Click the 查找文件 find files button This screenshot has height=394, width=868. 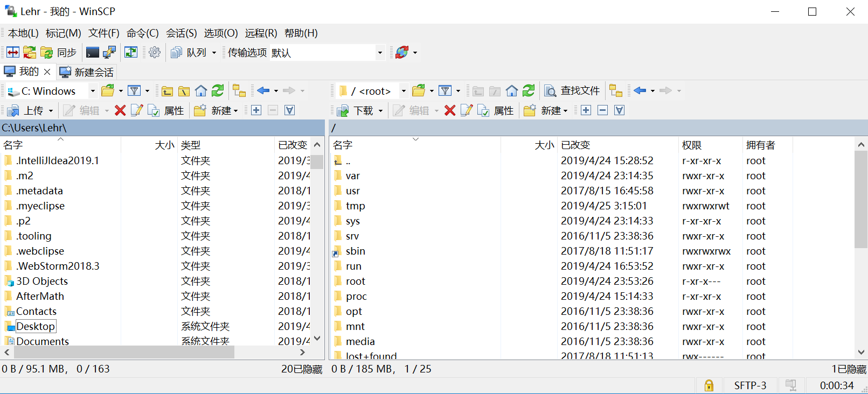coord(572,90)
